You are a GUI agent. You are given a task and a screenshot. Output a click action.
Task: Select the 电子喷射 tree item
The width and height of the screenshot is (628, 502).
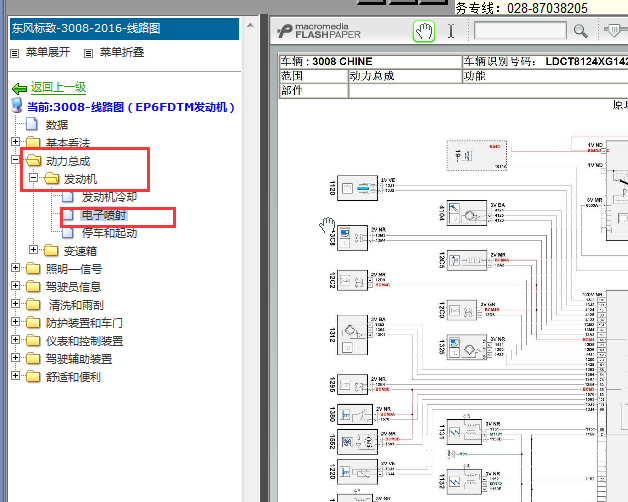point(104,215)
